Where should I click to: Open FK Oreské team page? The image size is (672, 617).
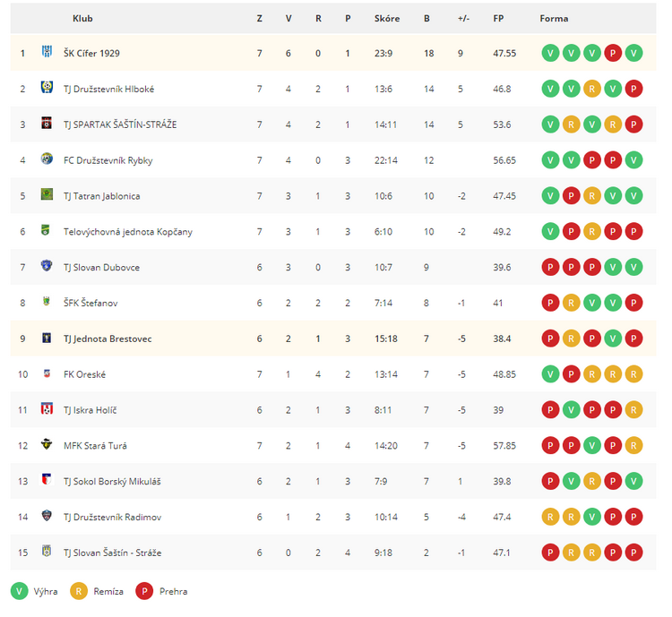tap(84, 374)
